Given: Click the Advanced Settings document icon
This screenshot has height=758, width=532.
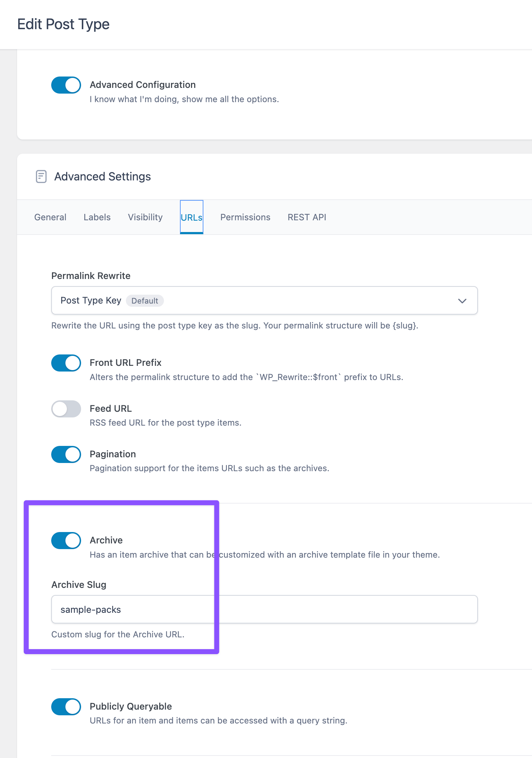Looking at the screenshot, I should point(41,177).
